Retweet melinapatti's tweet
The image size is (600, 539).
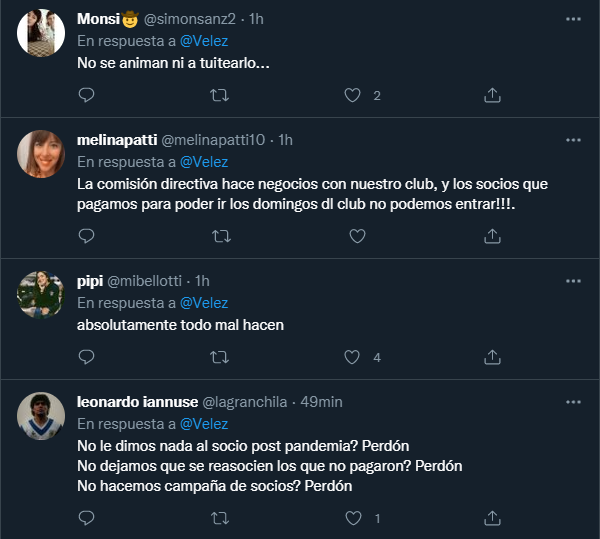[219, 236]
